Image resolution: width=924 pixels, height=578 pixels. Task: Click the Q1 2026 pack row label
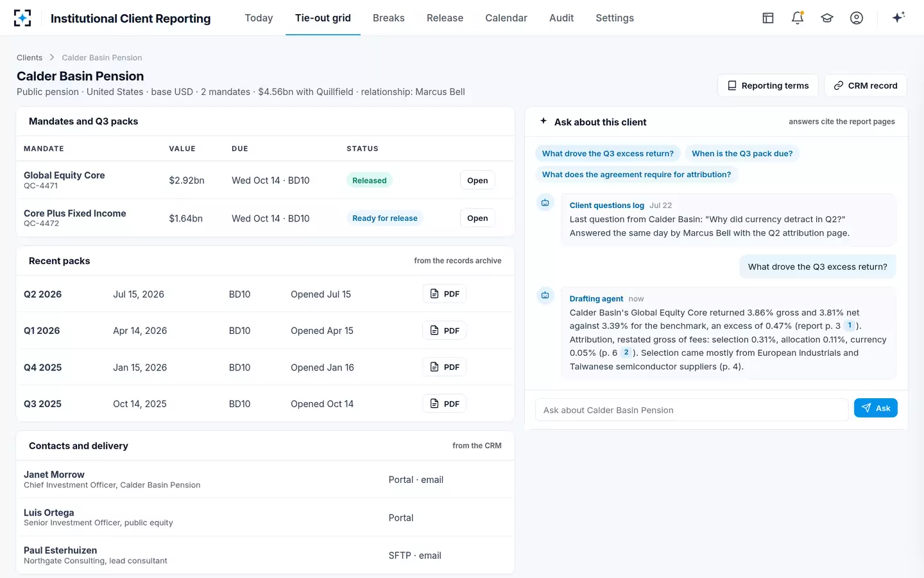pyautogui.click(x=42, y=331)
